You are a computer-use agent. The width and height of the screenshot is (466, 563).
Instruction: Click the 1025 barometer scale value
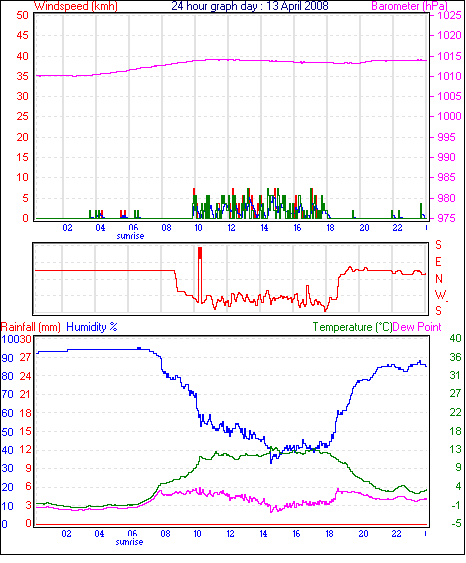(449, 15)
